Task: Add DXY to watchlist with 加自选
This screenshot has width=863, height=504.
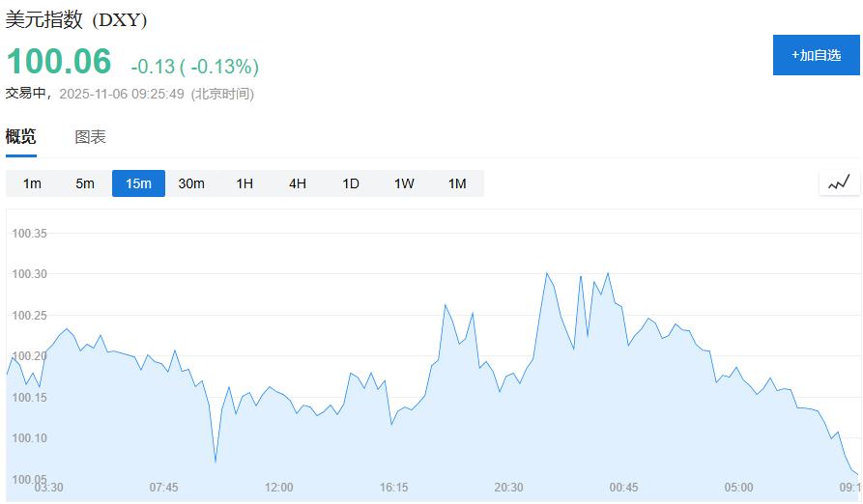Action: coord(816,55)
